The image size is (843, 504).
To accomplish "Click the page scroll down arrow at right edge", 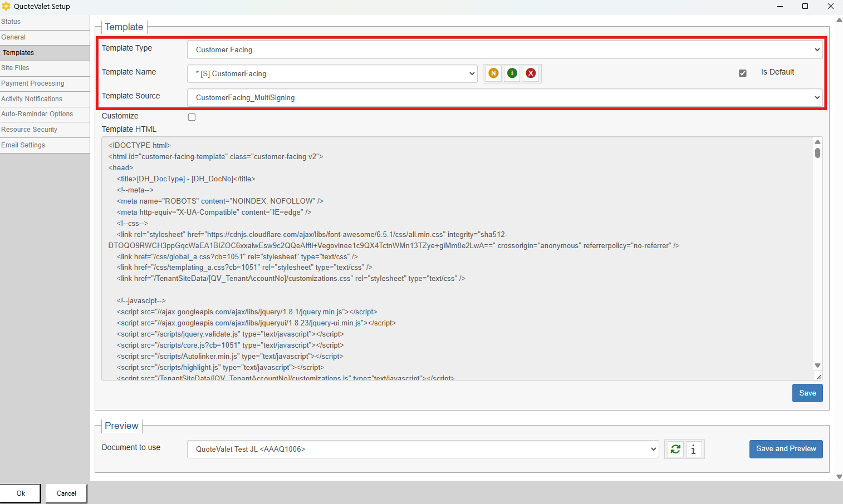I will point(839,477).
